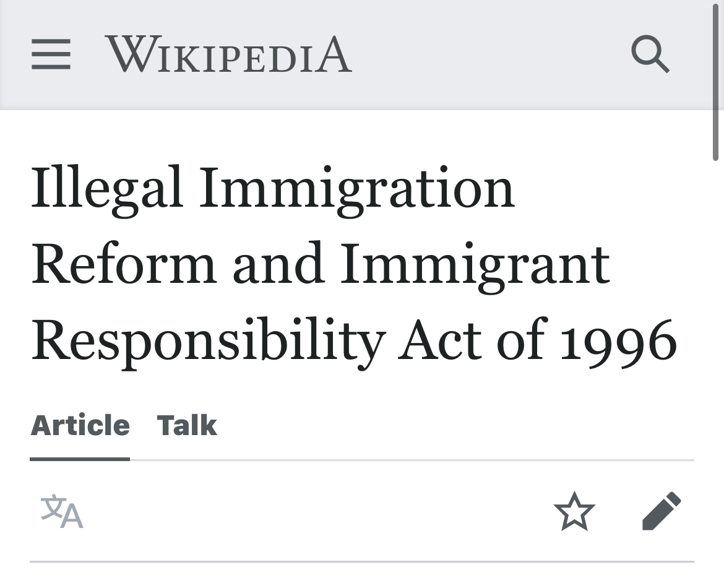
Task: Click the watchlist star icon
Action: click(x=574, y=511)
